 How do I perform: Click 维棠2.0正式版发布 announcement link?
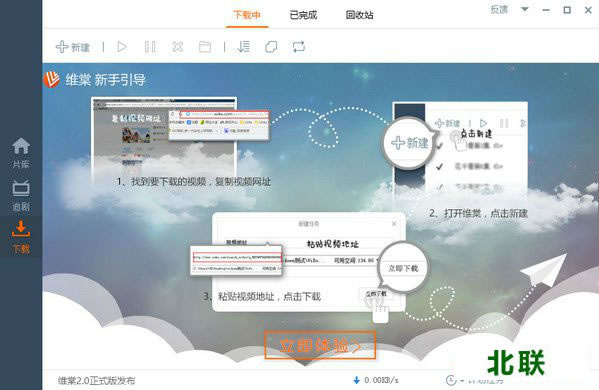(x=97, y=380)
